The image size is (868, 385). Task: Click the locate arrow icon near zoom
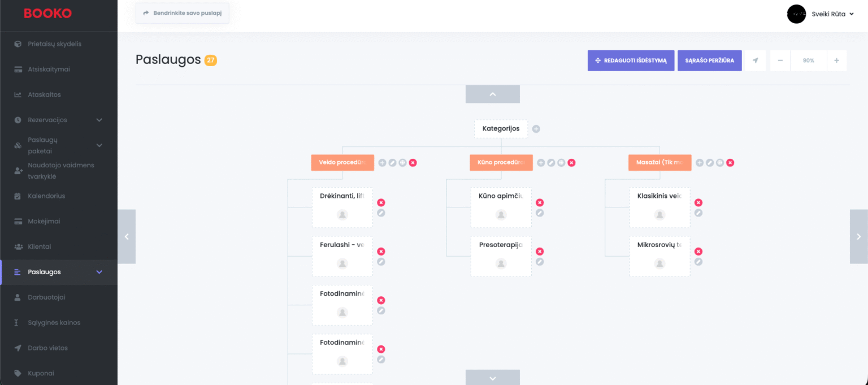pyautogui.click(x=755, y=60)
